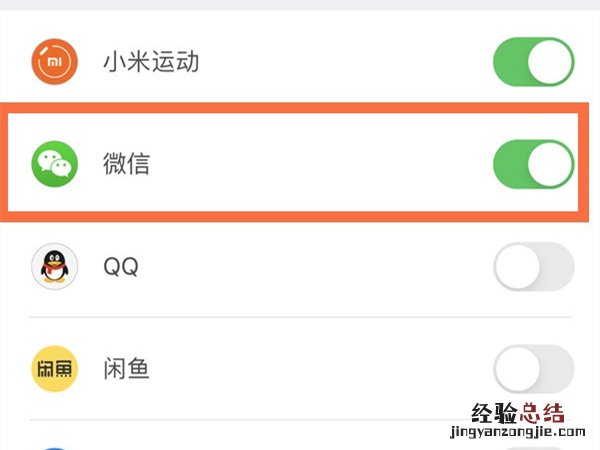Viewport: 600px width, 450px height.
Task: Tap the partially visible blue app icon
Action: point(55,444)
